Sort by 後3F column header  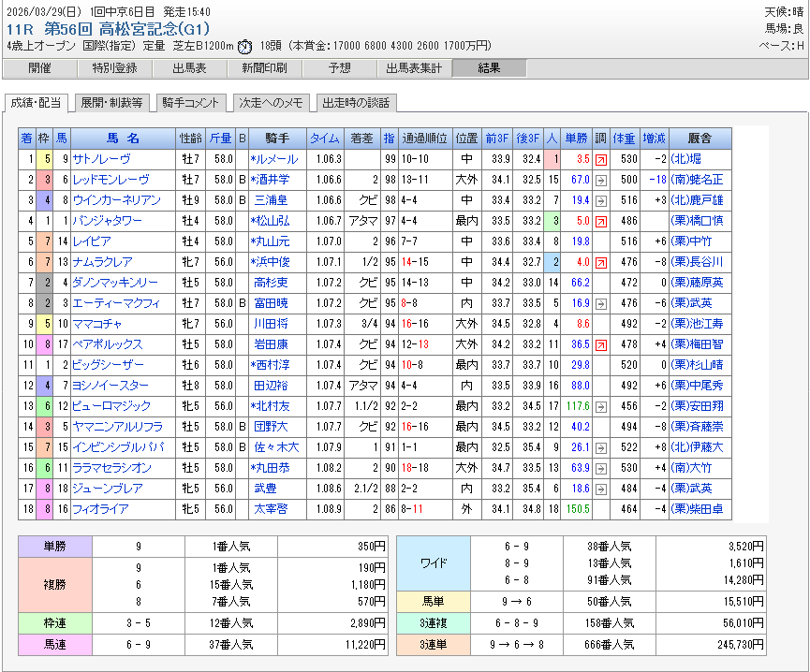click(528, 139)
